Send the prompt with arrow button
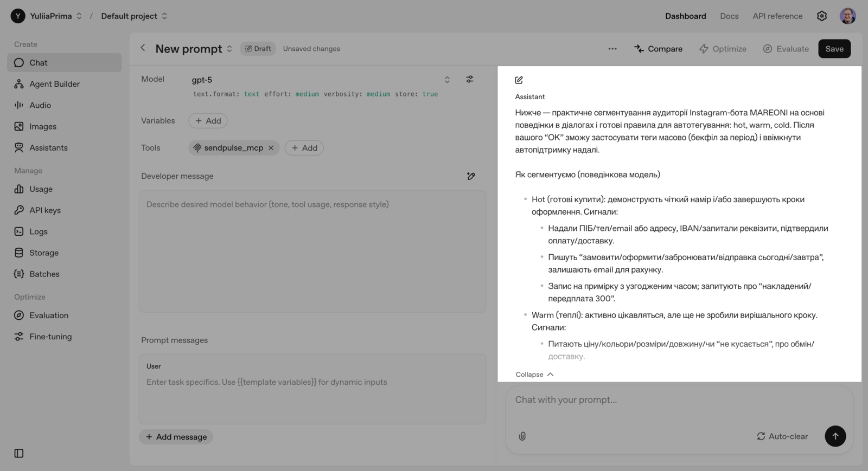Image resolution: width=868 pixels, height=471 pixels. click(835, 436)
